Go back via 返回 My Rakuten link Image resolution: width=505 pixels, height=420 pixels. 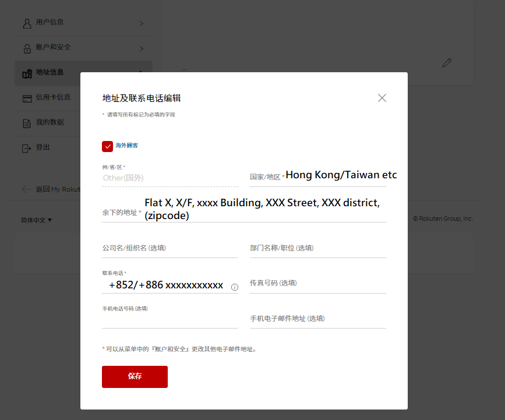tap(51, 189)
